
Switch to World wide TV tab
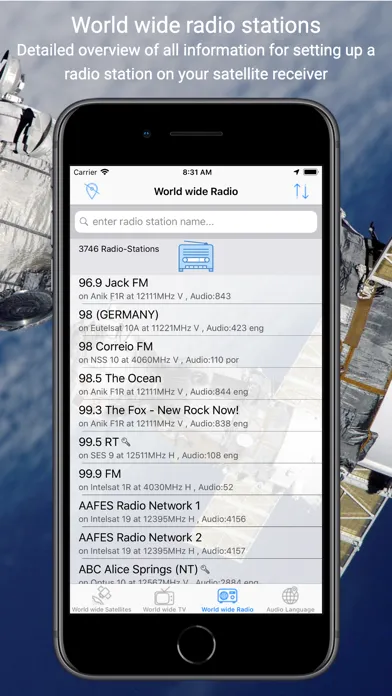point(164,599)
